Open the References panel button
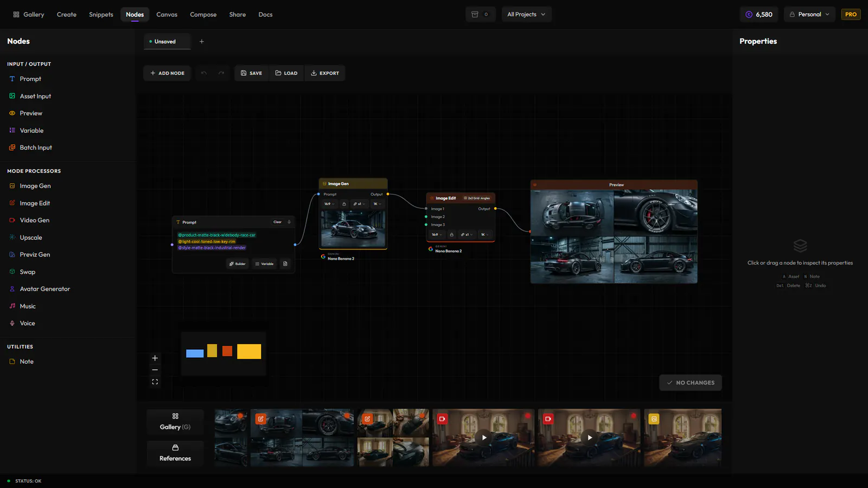The height and width of the screenshot is (488, 868). [x=175, y=454]
